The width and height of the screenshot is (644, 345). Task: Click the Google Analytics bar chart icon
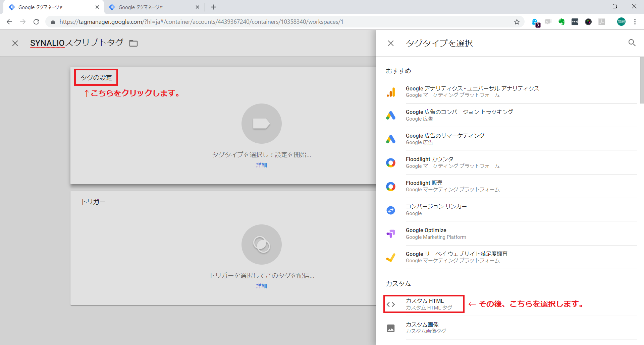391,92
